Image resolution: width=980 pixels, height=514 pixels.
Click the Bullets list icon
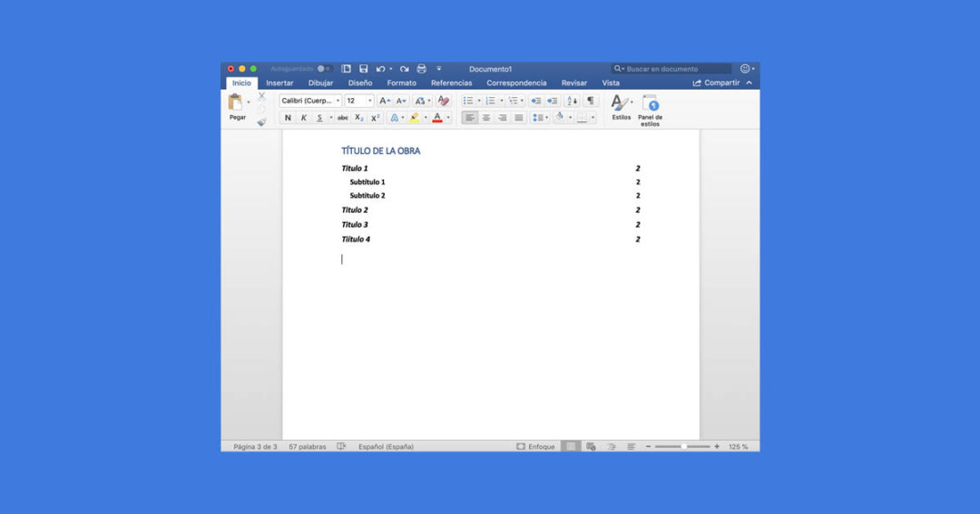pos(468,101)
